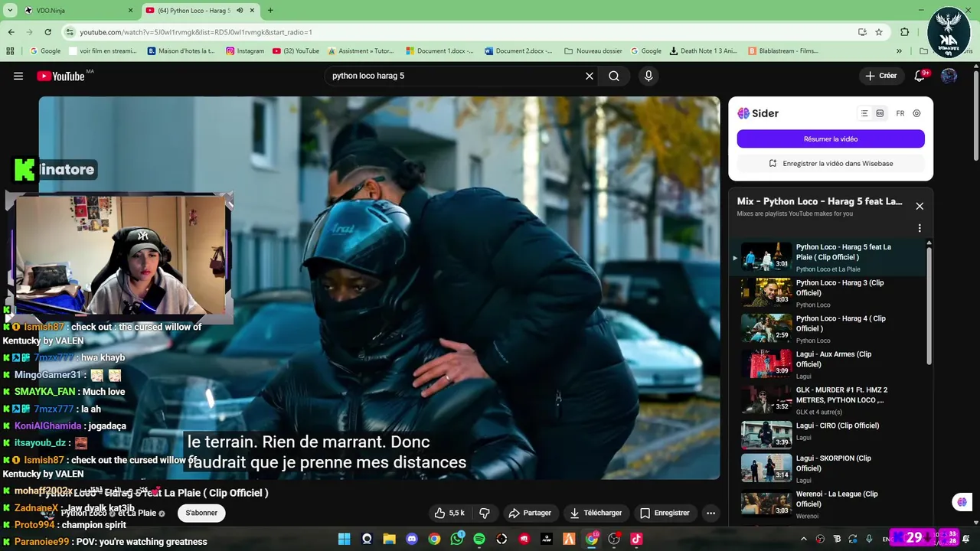
Task: Open Sider image panel icon
Action: 880,113
